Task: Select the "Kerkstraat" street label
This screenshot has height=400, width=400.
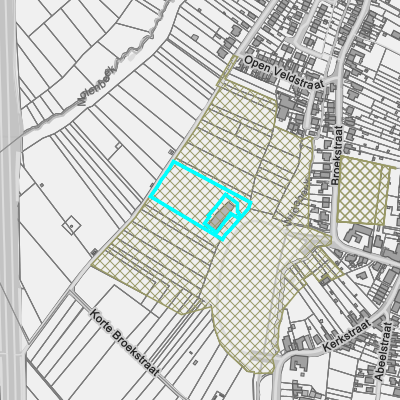Action: (x=347, y=336)
